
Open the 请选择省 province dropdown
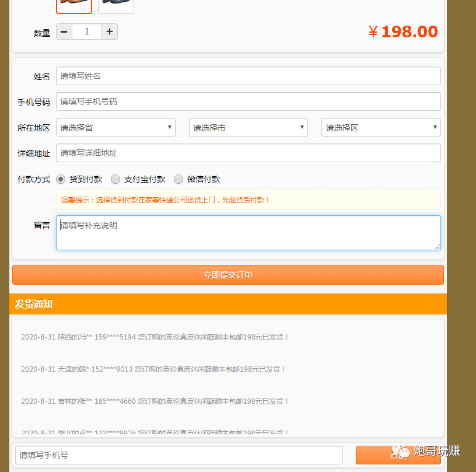tap(116, 127)
